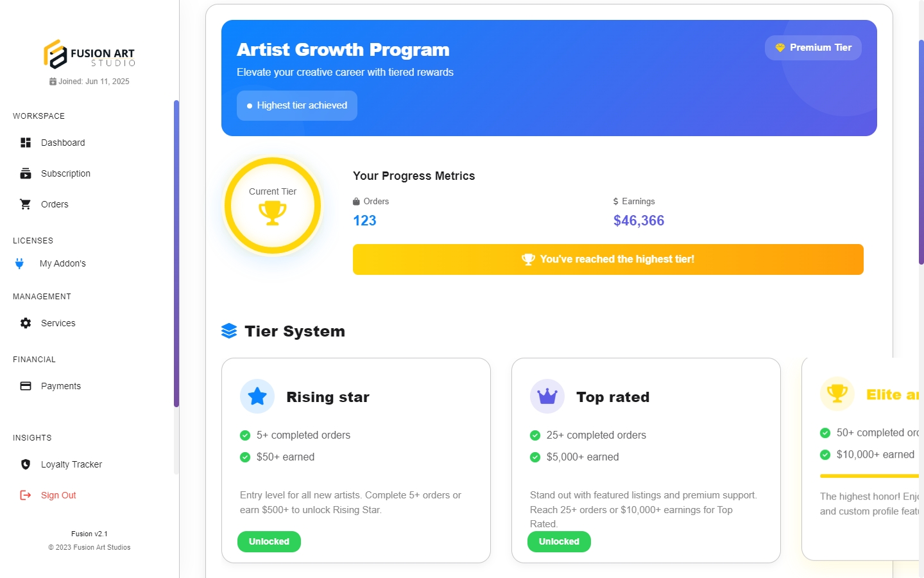Screen dimensions: 924x578
Task: Click the $5,000+ earned checkmark
Action: point(535,457)
